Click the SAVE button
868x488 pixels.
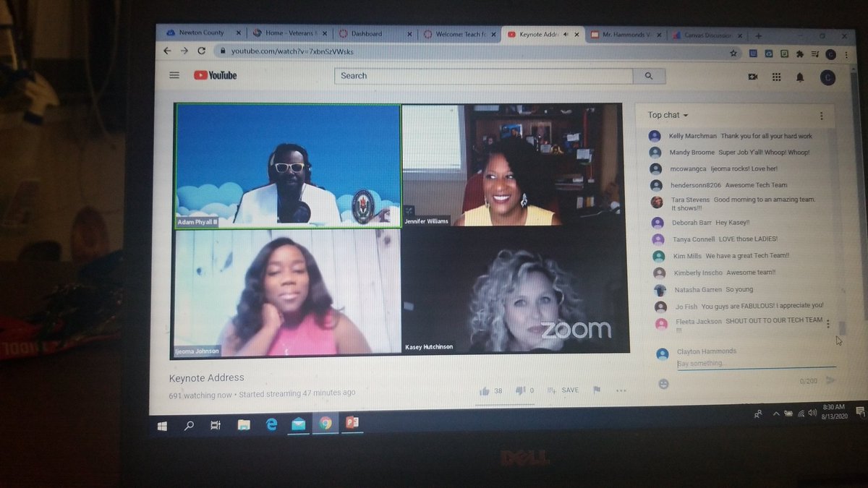click(566, 390)
